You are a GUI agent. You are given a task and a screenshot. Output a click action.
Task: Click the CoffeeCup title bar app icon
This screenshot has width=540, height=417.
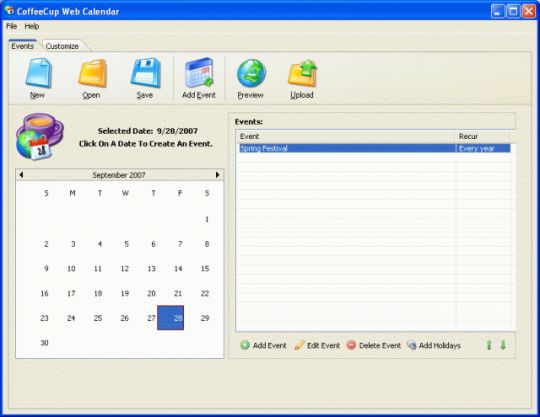(x=9, y=11)
